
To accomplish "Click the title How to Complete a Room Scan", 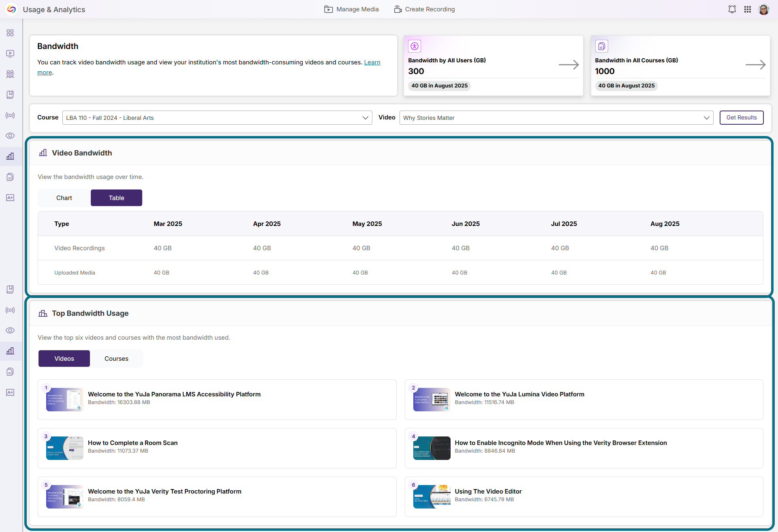I will click(133, 443).
